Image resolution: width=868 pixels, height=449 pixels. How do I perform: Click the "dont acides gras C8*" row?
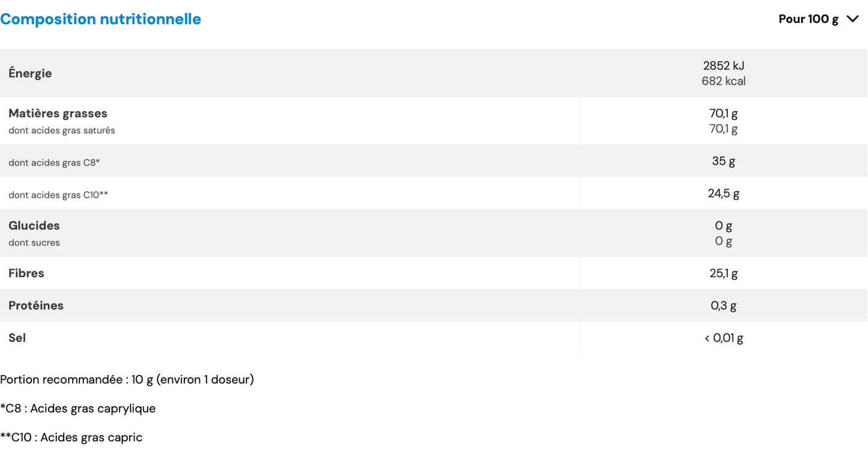pyautogui.click(x=54, y=162)
